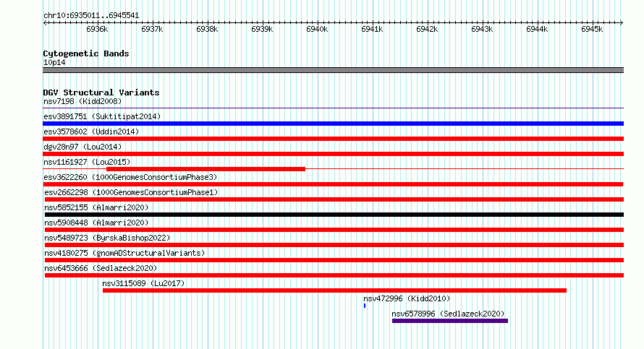Open variant nsv6453666 (Sedlazeck2020) label
Image resolution: width=644 pixels, height=349 pixels.
tap(101, 268)
